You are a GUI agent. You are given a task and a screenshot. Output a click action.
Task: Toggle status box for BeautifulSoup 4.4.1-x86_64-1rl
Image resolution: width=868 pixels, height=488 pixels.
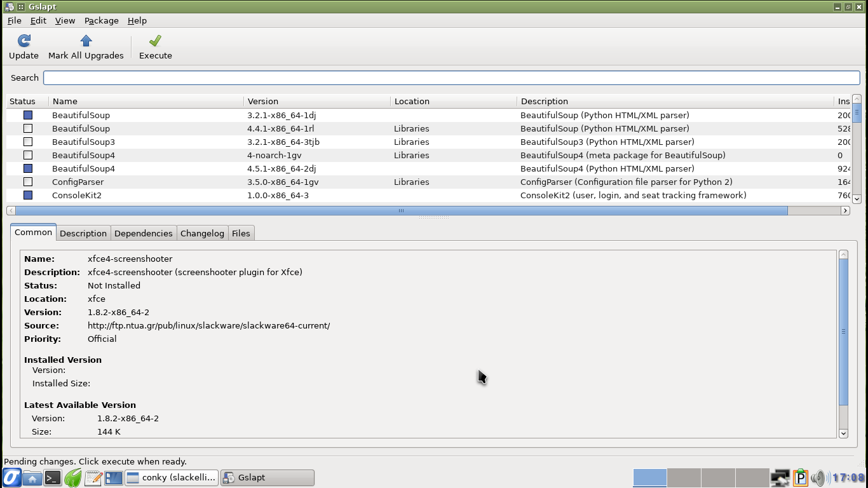coord(28,128)
